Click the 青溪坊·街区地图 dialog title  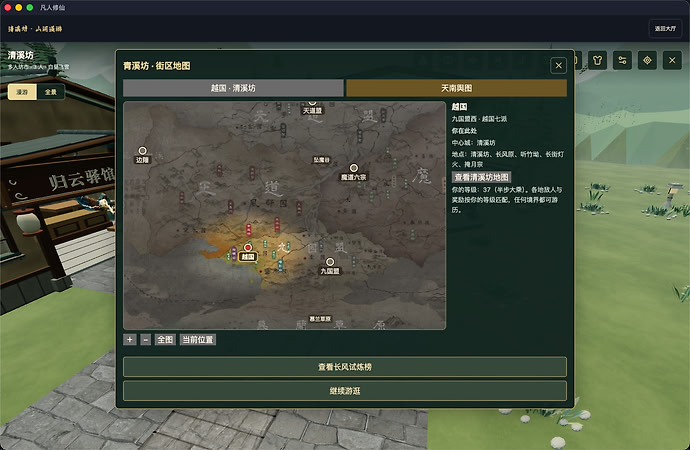(x=157, y=66)
